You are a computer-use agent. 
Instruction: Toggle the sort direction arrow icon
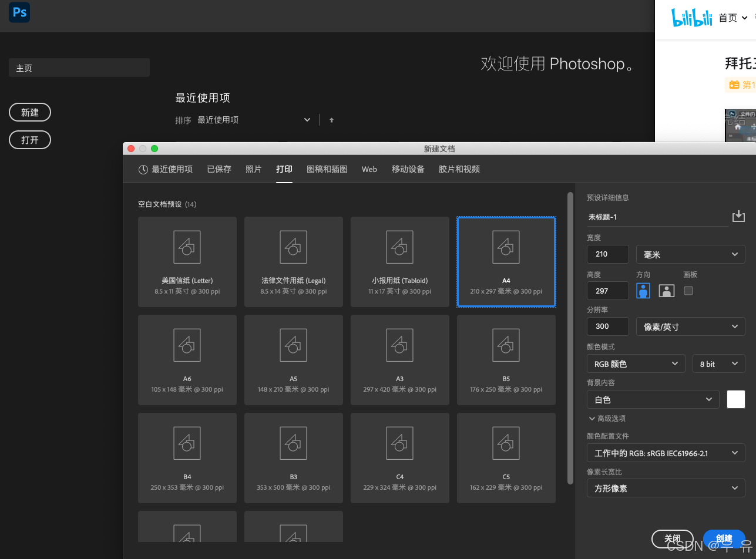point(331,120)
